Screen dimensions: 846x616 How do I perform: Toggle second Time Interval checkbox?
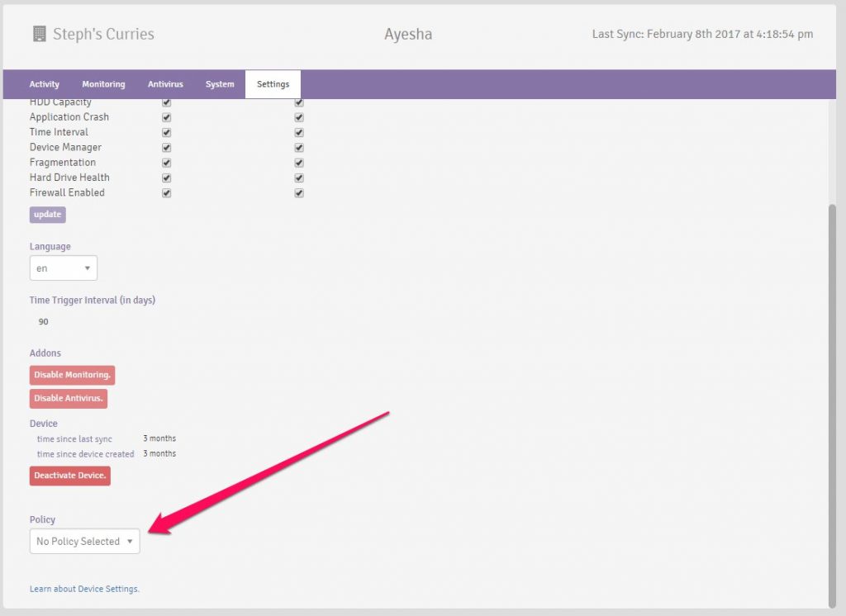pos(299,132)
